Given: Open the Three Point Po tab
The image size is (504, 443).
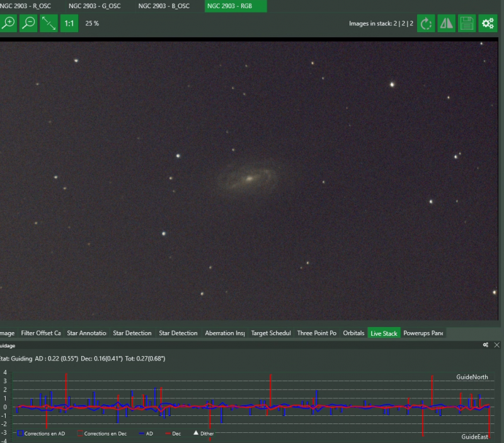Looking at the screenshot, I should (x=317, y=333).
